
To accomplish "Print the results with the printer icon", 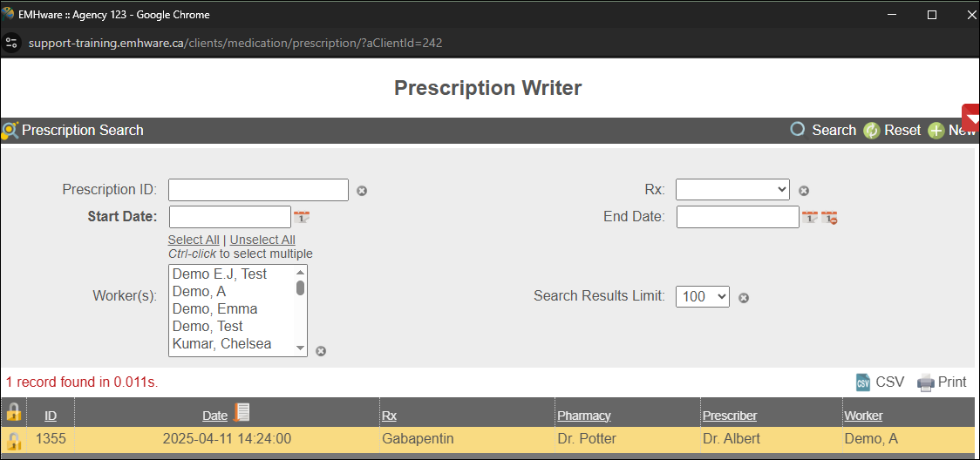I will point(925,382).
